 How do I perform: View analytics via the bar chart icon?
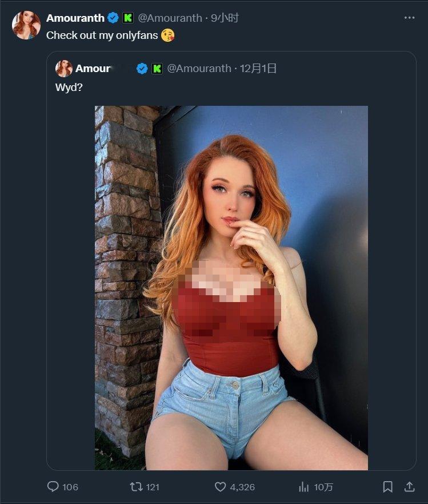304,487
